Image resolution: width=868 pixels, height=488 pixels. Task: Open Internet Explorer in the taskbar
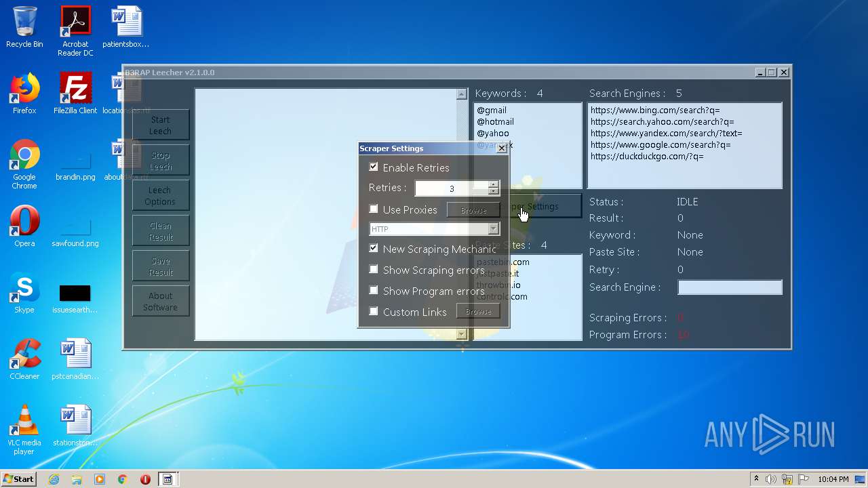[54, 479]
